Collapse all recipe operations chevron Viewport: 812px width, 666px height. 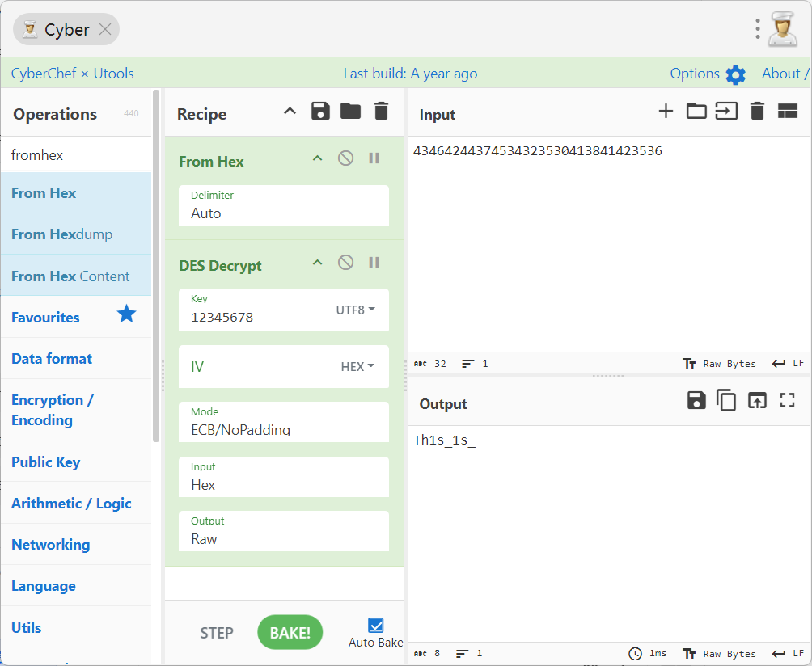tap(290, 111)
